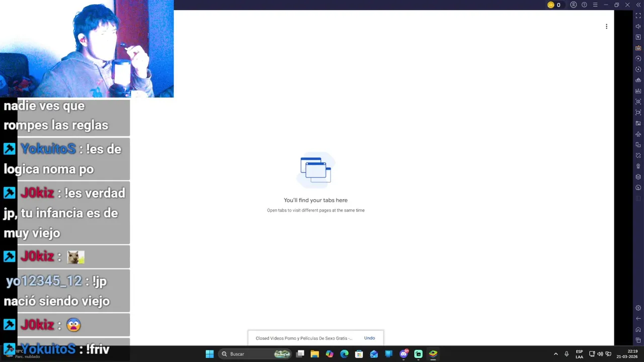Click the mouse cursor lock icon
644x362 pixels.
click(638, 37)
